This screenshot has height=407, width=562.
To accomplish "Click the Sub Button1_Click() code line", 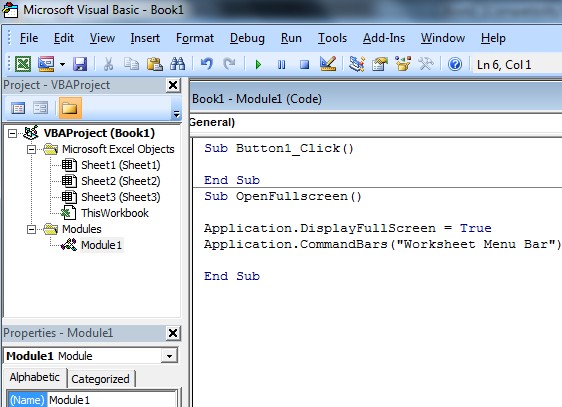I will pyautogui.click(x=279, y=148).
